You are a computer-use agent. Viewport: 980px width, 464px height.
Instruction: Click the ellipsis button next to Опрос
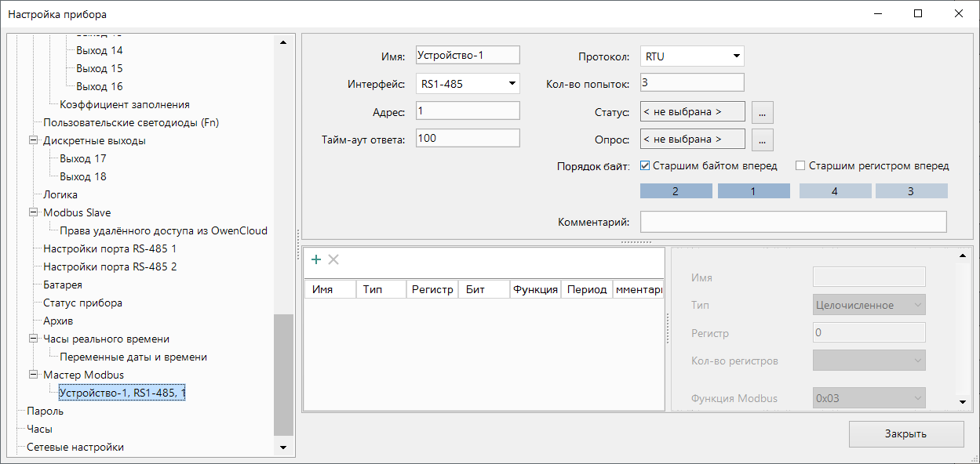763,140
